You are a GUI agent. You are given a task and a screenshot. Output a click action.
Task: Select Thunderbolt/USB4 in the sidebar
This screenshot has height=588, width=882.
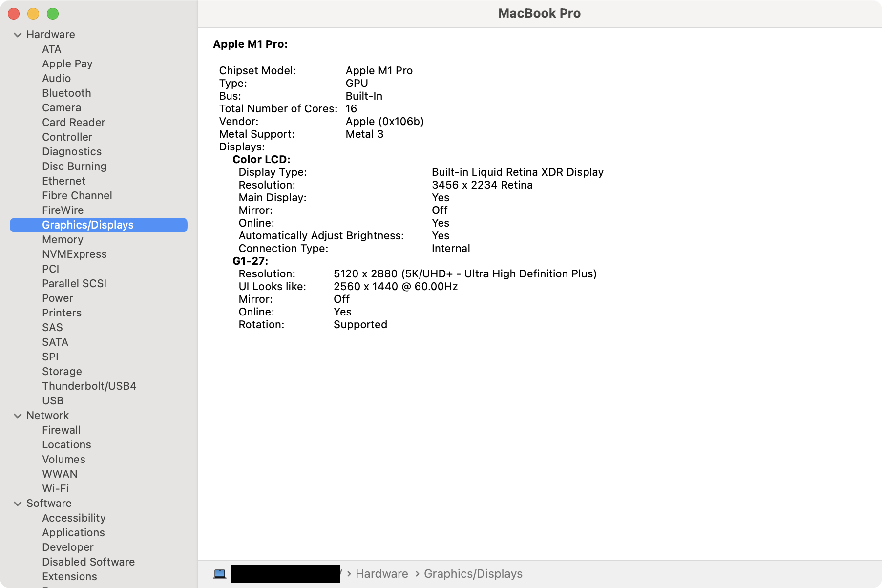(x=89, y=386)
